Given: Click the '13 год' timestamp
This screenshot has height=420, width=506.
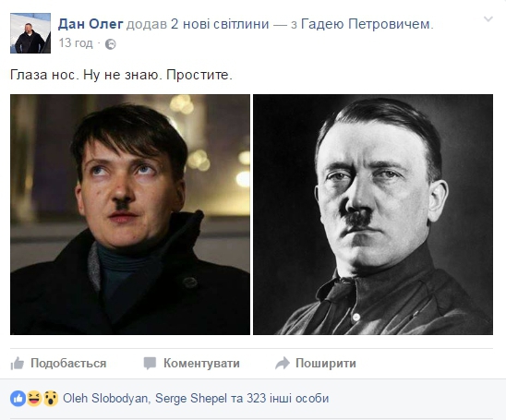Looking at the screenshot, I should [76, 42].
